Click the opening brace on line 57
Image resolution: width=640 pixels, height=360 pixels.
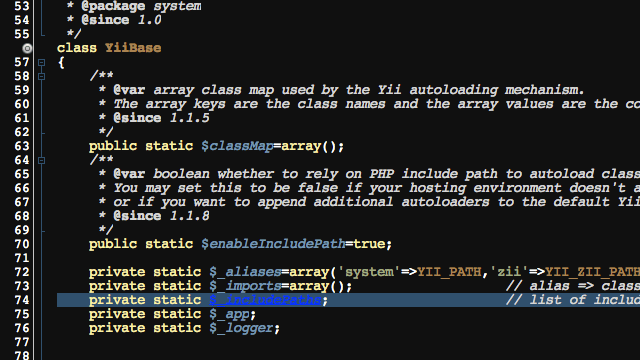coord(61,62)
